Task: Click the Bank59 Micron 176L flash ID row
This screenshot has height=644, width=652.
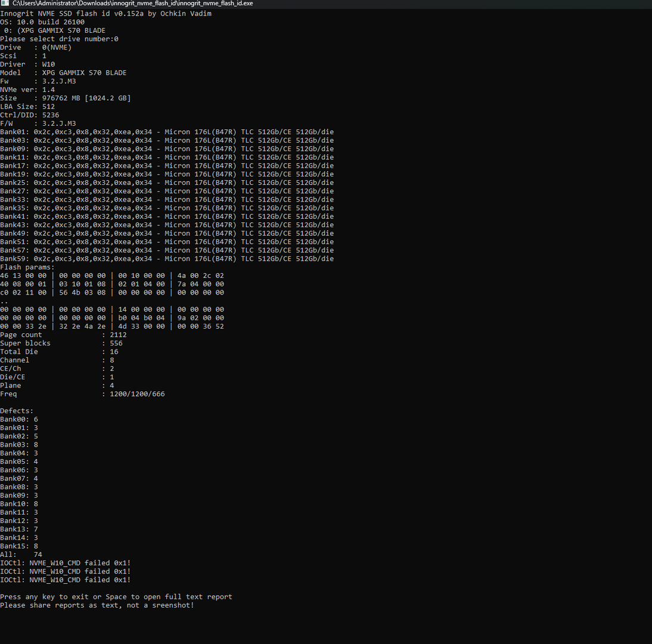Action: coord(167,259)
